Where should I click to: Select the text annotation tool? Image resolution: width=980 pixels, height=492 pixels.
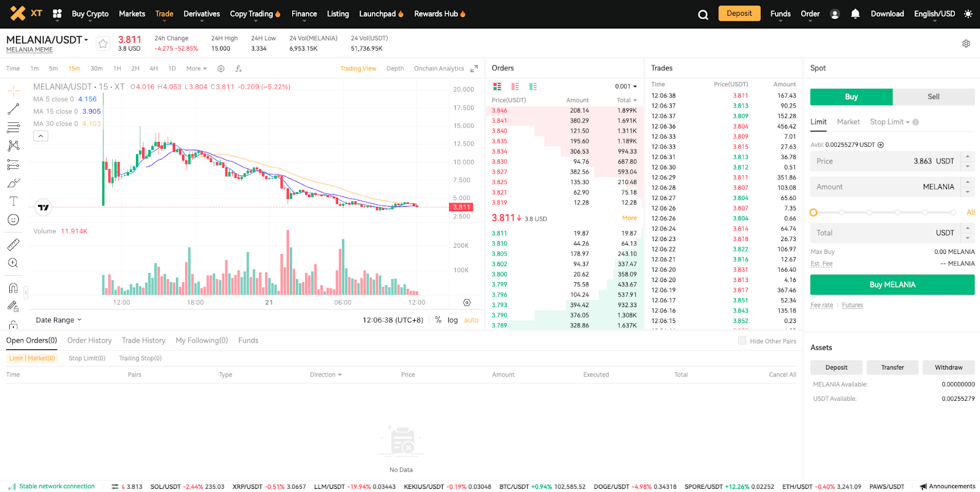click(13, 201)
